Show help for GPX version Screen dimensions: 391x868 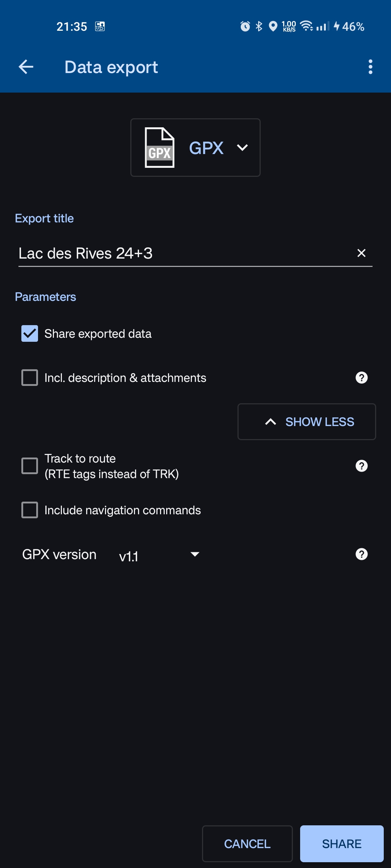361,554
